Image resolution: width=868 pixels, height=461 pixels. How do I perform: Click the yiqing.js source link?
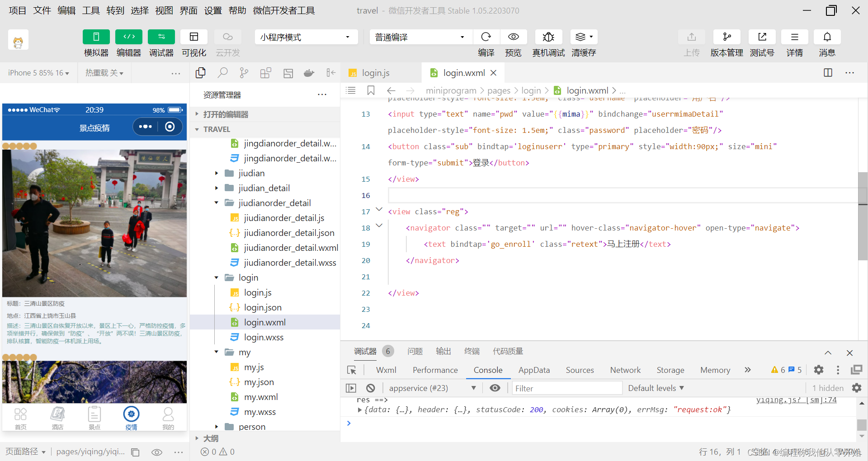click(x=796, y=400)
